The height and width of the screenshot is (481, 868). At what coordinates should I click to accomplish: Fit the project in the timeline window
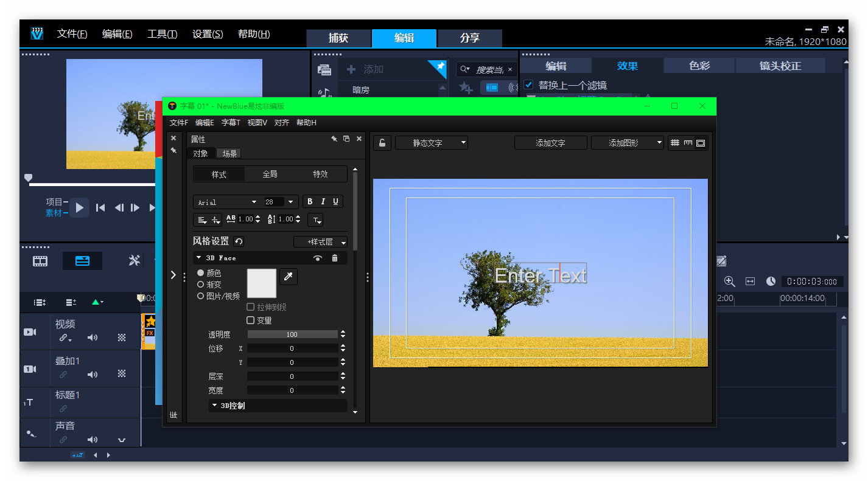click(750, 282)
